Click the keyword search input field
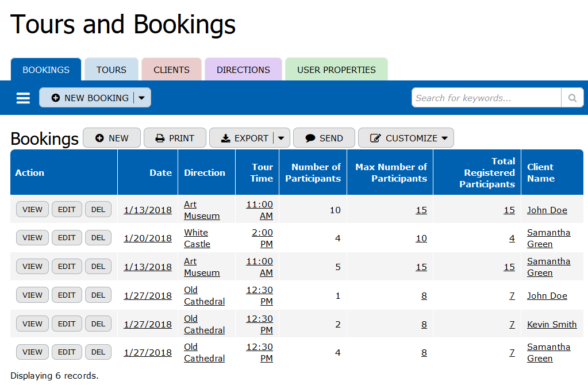Image resolution: width=588 pixels, height=385 pixels. click(x=486, y=98)
